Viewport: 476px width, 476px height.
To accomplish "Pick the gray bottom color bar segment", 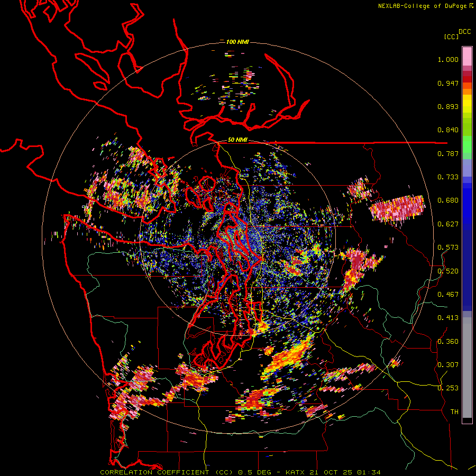I will (467, 368).
